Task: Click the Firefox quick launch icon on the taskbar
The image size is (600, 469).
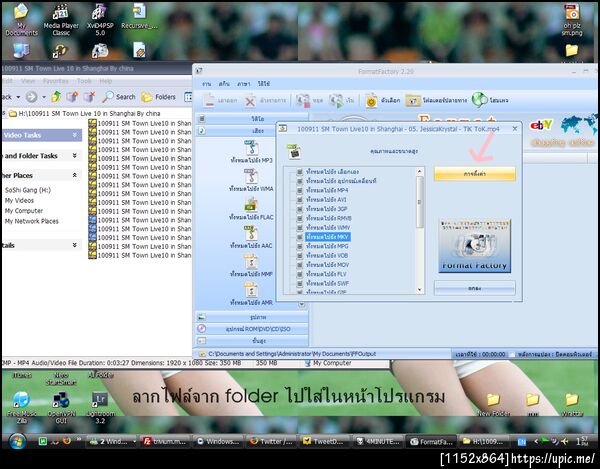Action: pos(67,441)
